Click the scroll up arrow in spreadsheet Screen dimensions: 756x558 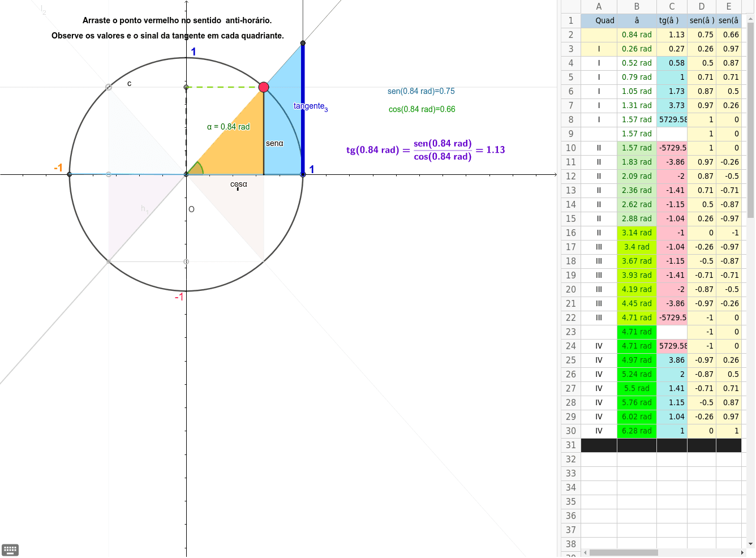750,19
